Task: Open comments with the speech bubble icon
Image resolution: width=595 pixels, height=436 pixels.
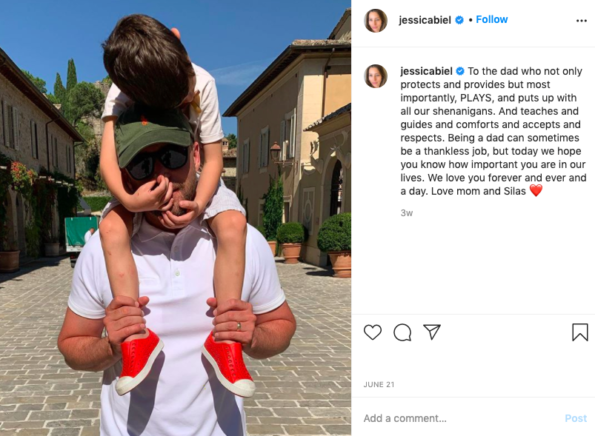Action: click(x=402, y=332)
